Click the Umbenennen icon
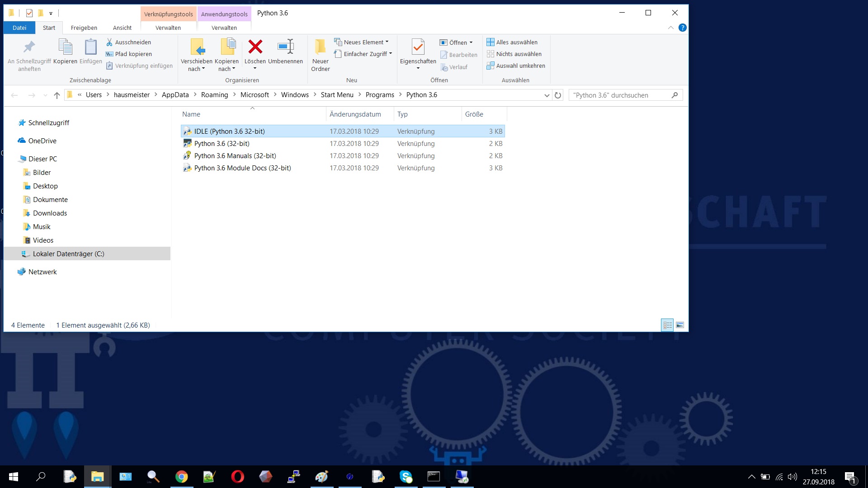Viewport: 868px width, 488px height. coord(285,46)
